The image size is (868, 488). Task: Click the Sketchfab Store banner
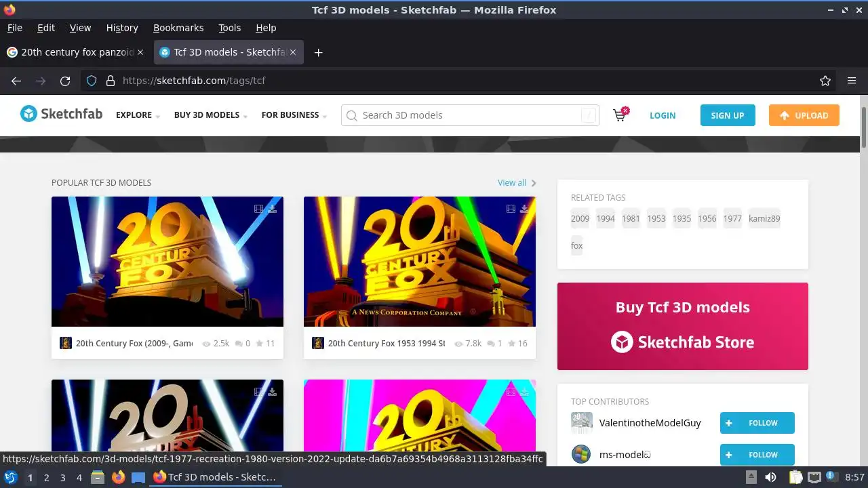[683, 326]
